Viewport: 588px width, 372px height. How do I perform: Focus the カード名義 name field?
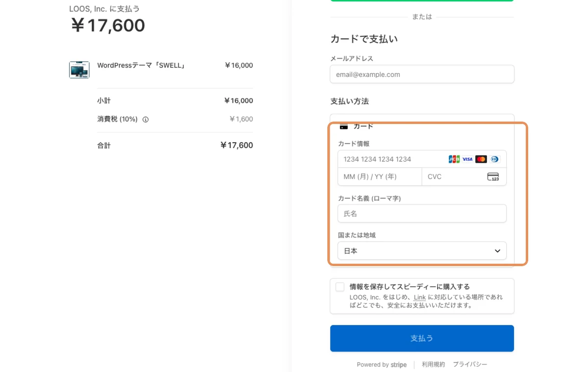422,214
